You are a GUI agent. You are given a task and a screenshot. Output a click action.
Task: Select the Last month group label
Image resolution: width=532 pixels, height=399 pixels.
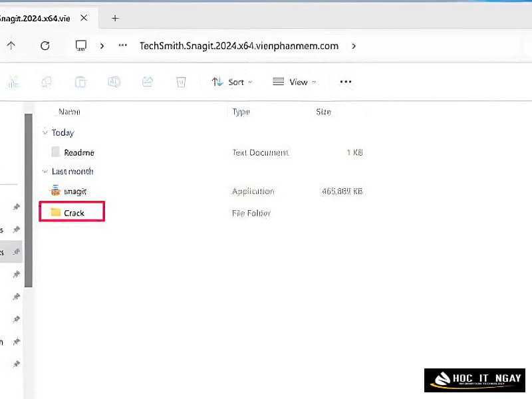[x=72, y=172]
